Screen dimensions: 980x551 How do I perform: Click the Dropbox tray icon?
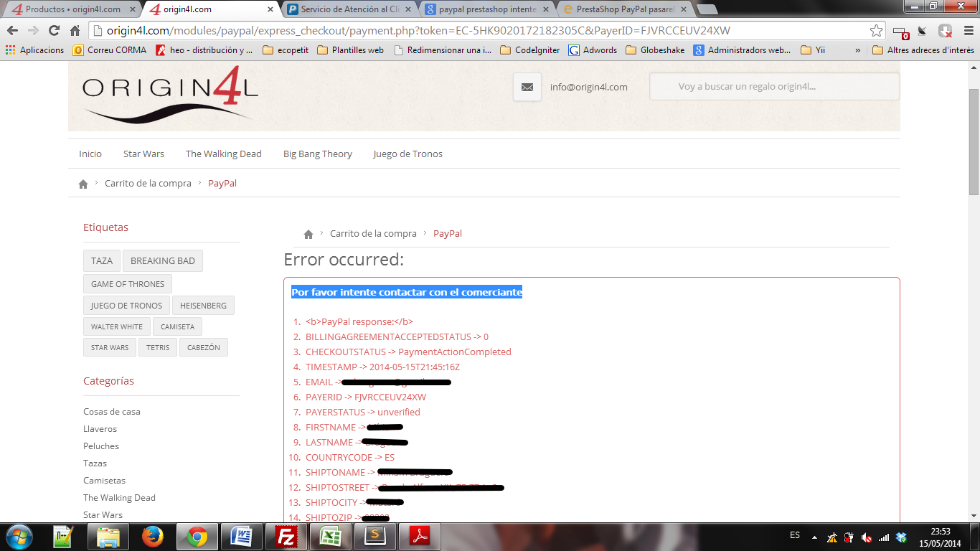pos(901,537)
